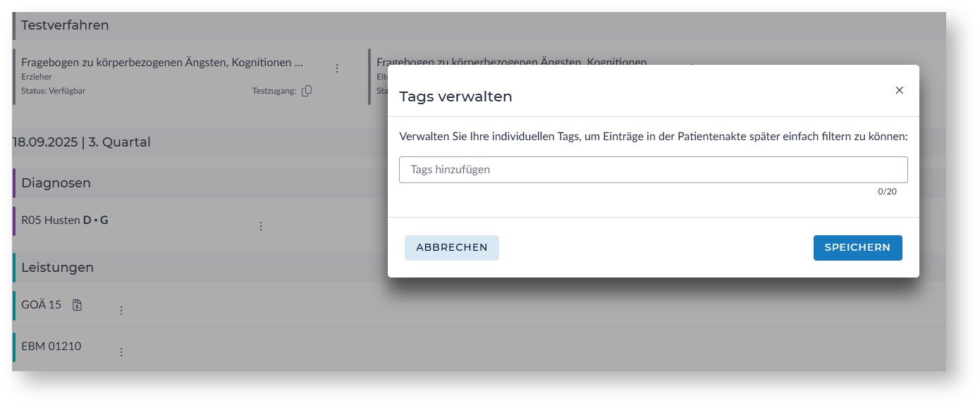The height and width of the screenshot is (405, 980).
Task: Click the invoice icon beside GOÄ 15
Action: point(78,305)
